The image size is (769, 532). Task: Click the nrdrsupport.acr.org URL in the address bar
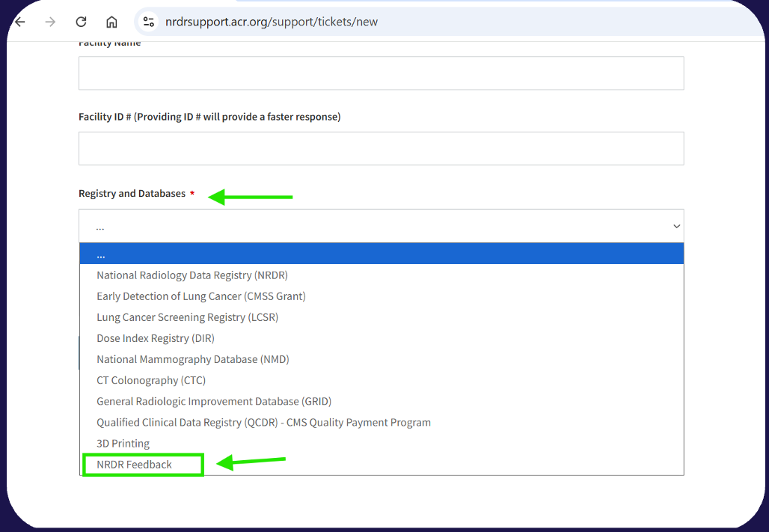(272, 22)
